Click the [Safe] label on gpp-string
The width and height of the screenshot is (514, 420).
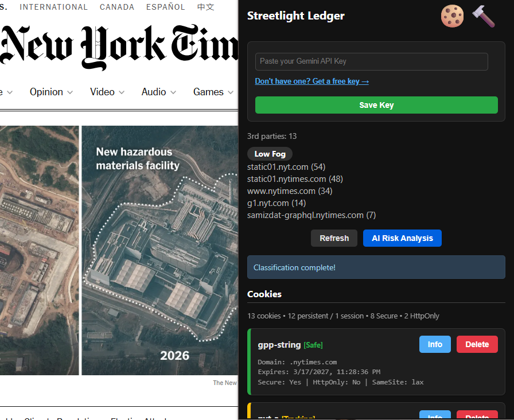313,345
